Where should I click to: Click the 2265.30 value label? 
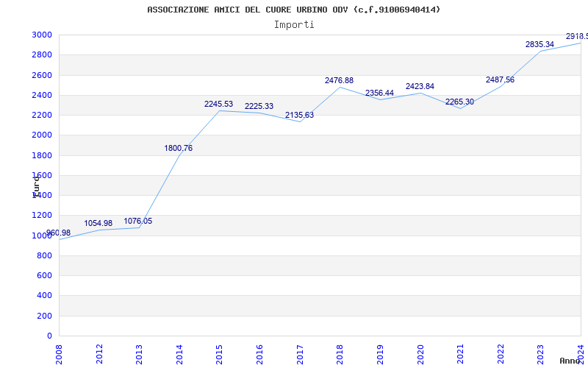point(459,102)
